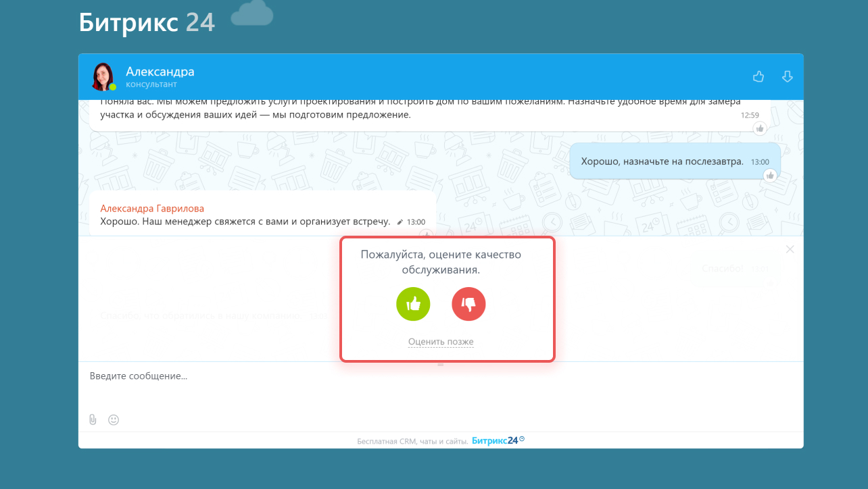Click text 'Пожалуйста, оцените качество обслуживания.'
868x489 pixels.
(441, 262)
